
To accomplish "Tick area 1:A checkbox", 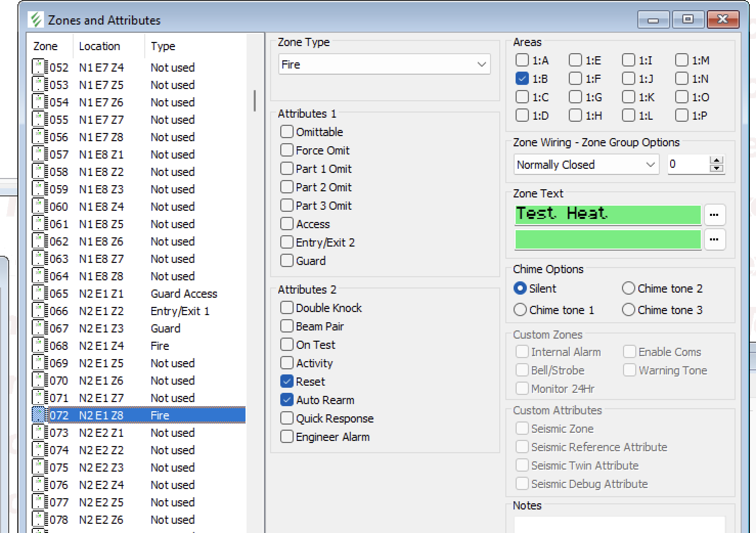I will (x=522, y=60).
